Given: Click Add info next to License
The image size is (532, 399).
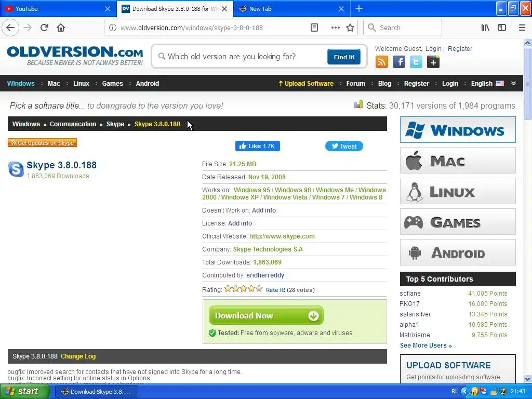Looking at the screenshot, I should coord(240,223).
